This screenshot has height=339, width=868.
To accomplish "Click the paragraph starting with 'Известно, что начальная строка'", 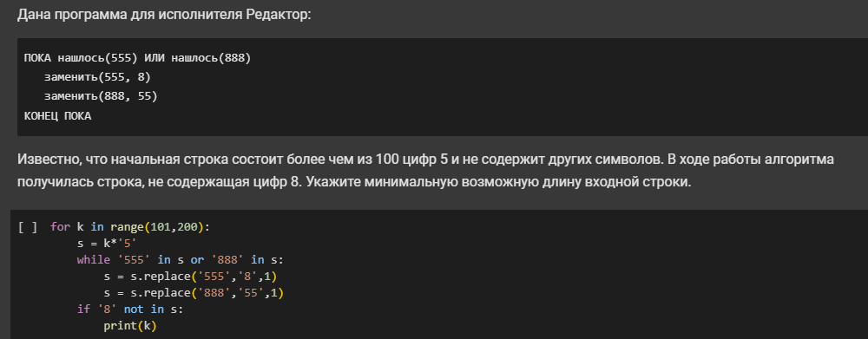I will pyautogui.click(x=425, y=170).
